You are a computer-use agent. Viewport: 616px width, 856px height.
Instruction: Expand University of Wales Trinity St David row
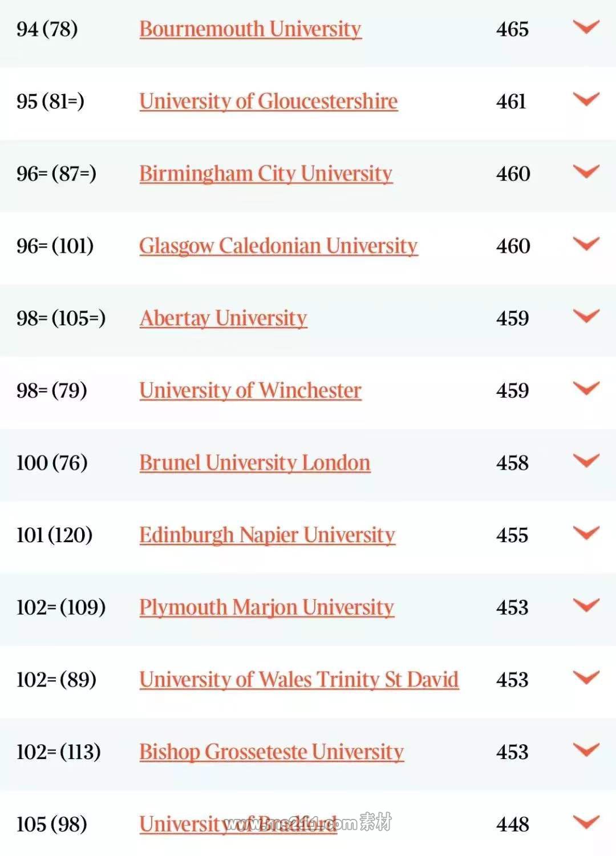tap(586, 677)
